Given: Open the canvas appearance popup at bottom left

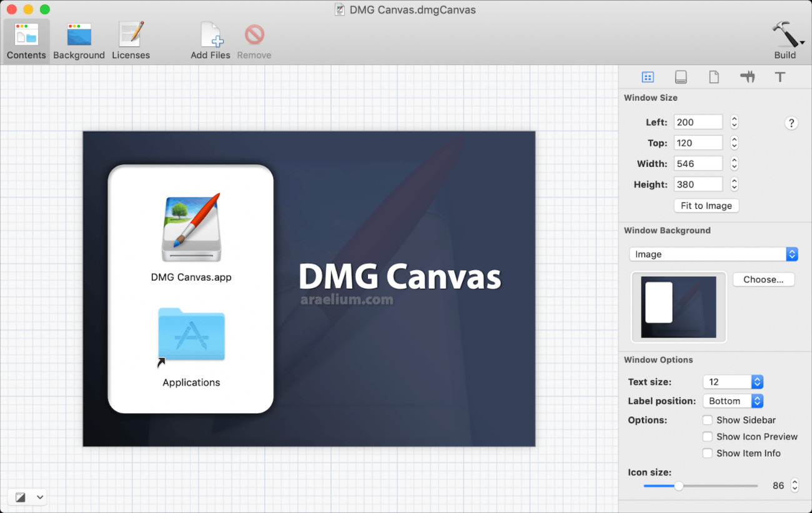Looking at the screenshot, I should click(x=27, y=497).
